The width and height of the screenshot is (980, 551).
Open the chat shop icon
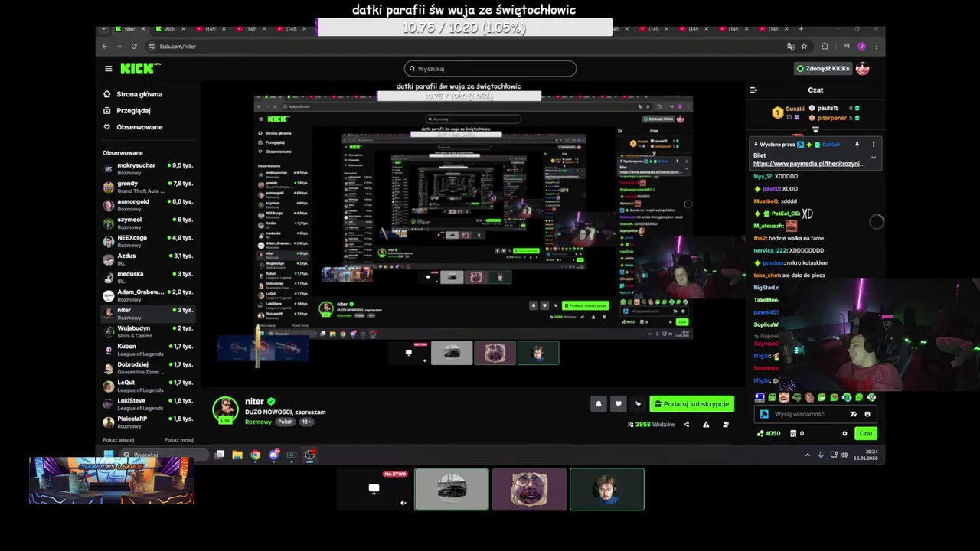tap(793, 433)
